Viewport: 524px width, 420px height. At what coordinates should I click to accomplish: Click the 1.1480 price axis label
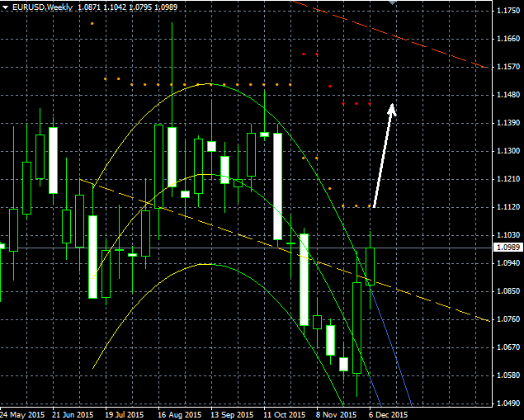[x=508, y=95]
